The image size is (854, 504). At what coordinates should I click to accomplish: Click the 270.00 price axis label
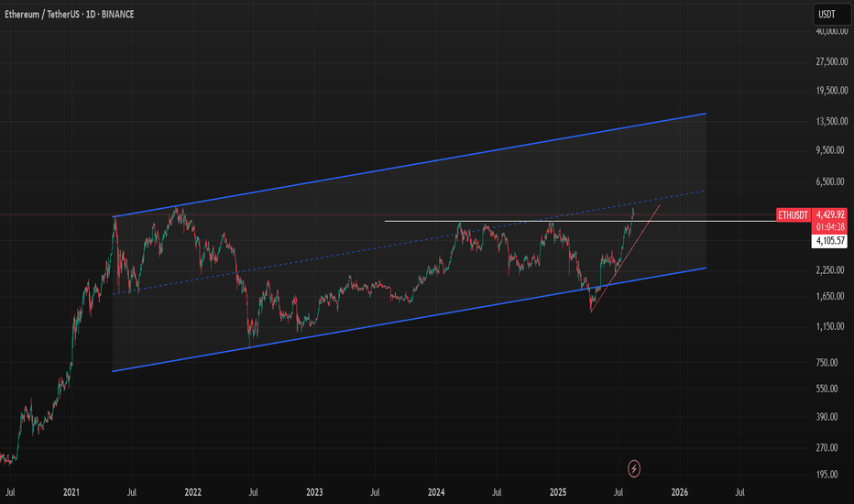click(x=827, y=447)
